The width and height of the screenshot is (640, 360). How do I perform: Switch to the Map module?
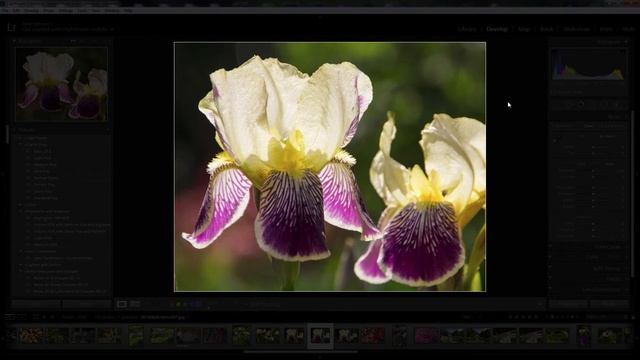click(x=524, y=29)
